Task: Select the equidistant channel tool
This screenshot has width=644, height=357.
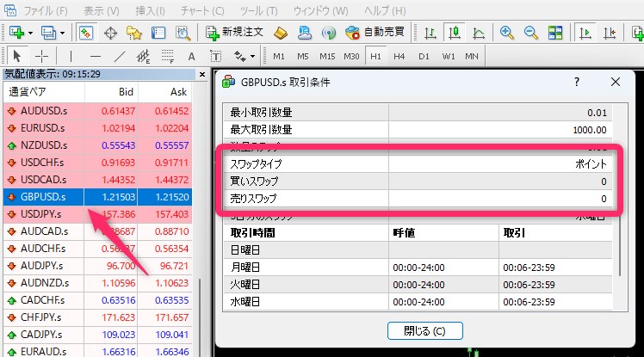Action: click(143, 56)
